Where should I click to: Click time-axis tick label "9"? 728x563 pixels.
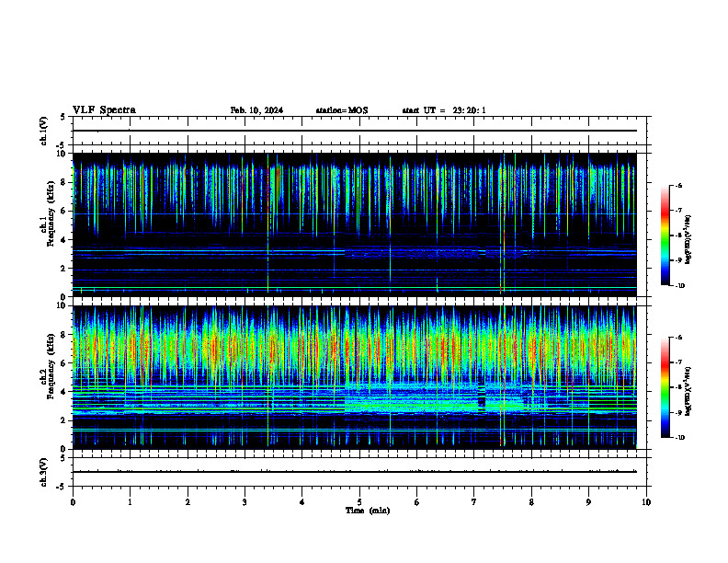(588, 502)
